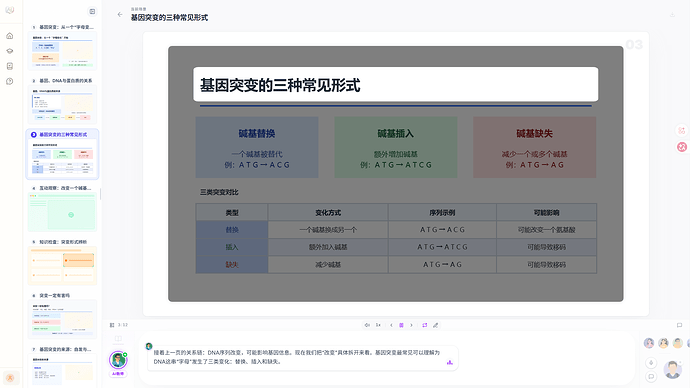Click the slide counter 3/12
This screenshot has height=388, width=690.
click(123, 325)
